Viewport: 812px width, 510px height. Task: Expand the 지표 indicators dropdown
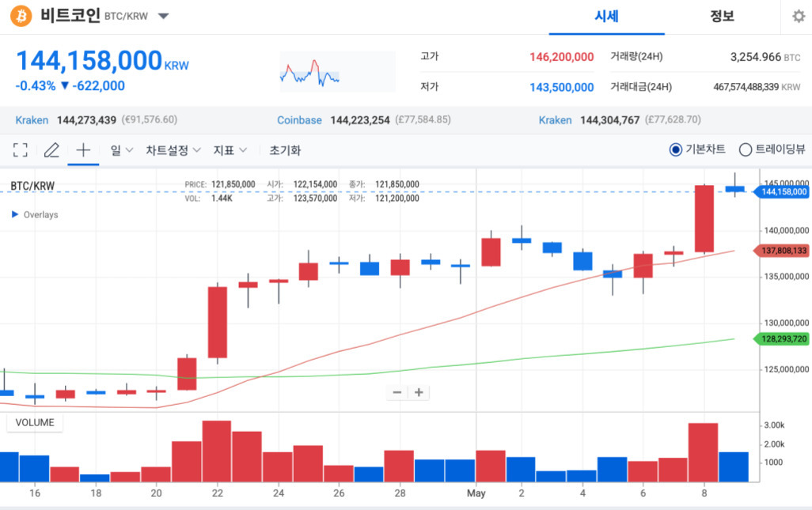[x=230, y=150]
